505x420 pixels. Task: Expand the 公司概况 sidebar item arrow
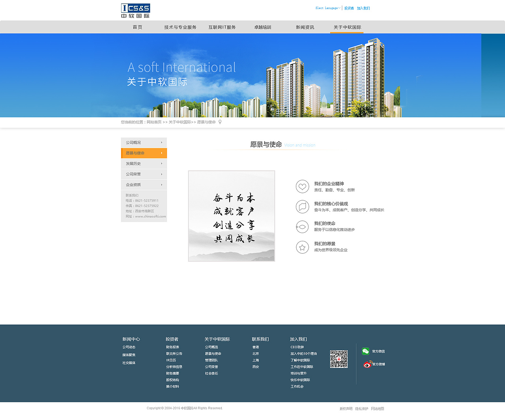(x=161, y=142)
